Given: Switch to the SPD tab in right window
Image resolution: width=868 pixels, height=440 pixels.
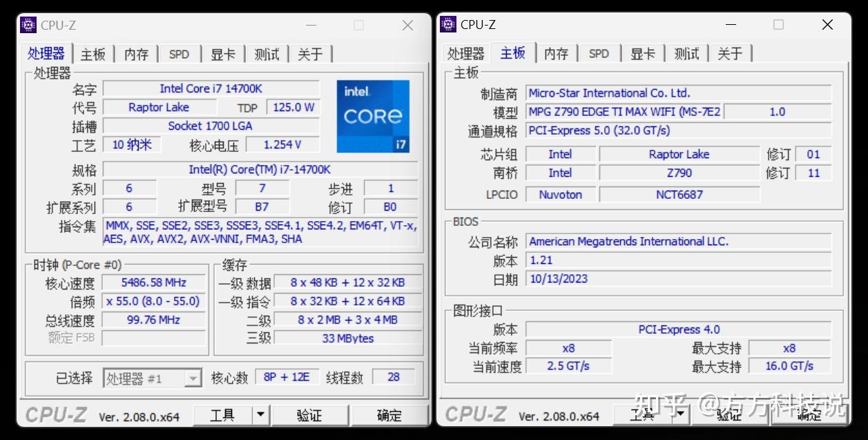Looking at the screenshot, I should click(x=599, y=53).
